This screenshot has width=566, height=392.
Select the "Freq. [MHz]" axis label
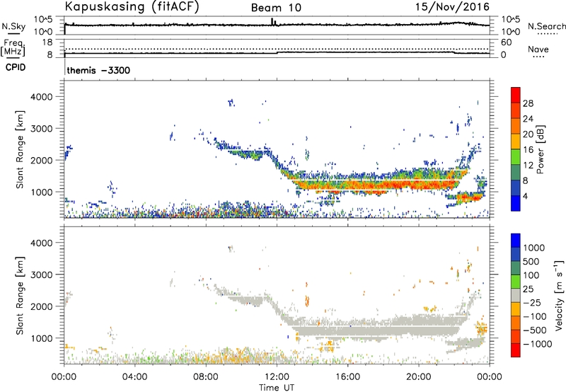pos(13,47)
